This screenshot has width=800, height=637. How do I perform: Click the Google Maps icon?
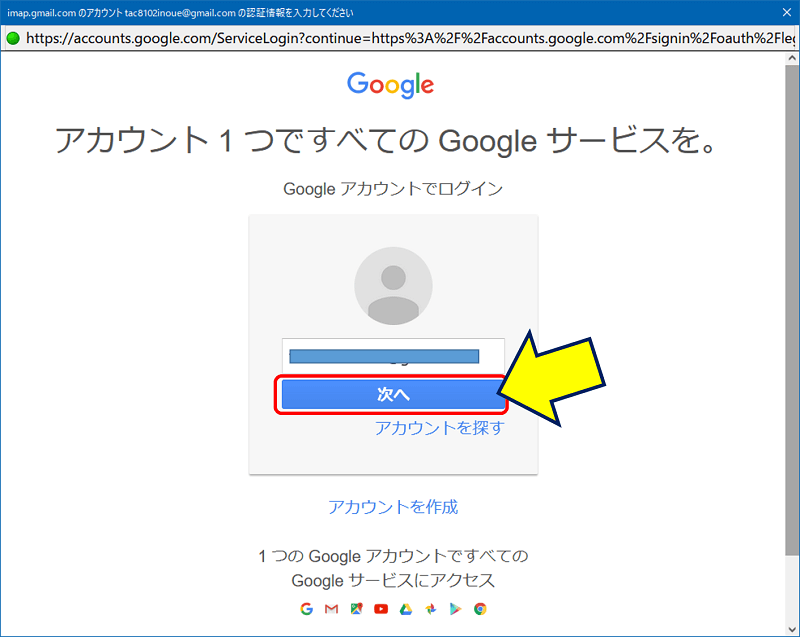[x=357, y=608]
